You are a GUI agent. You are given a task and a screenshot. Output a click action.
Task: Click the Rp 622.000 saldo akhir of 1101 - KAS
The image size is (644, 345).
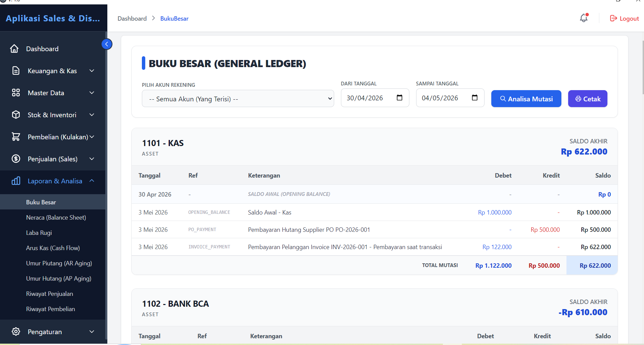click(x=584, y=151)
